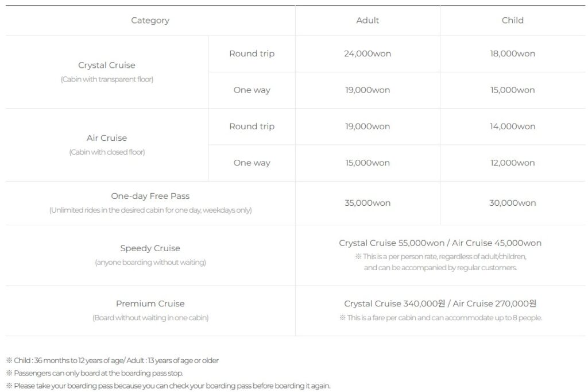Click the Adult column header
The height and width of the screenshot is (392, 588).
(x=367, y=20)
